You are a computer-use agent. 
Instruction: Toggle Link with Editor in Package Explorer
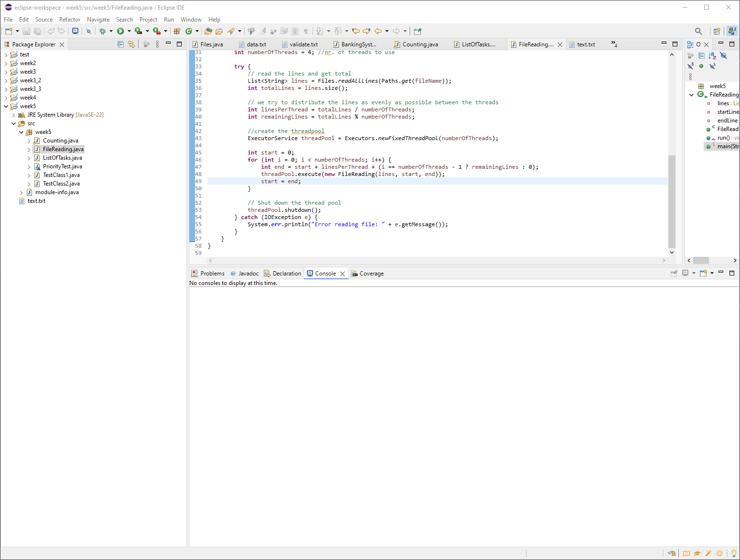131,44
